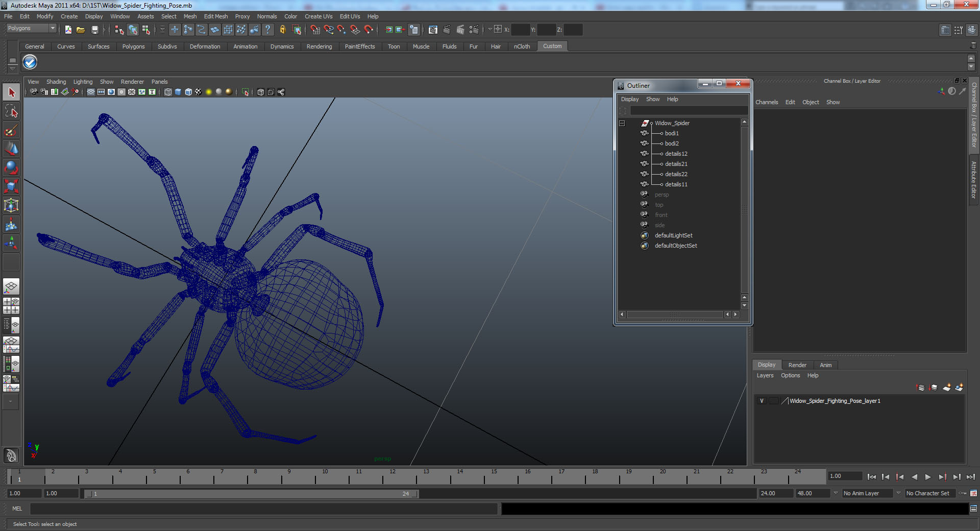Toggle lock current selection padlock
The image size is (980, 531).
[282, 30]
